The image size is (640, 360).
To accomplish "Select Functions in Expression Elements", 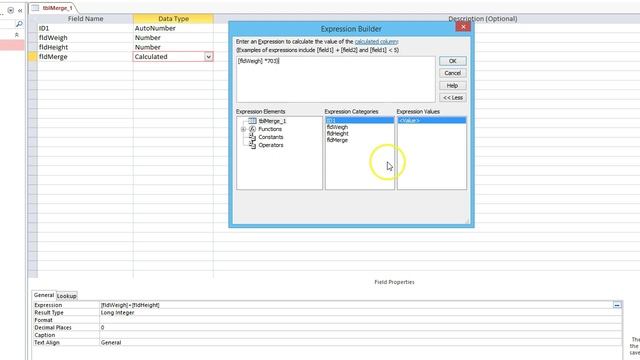I will (270, 129).
